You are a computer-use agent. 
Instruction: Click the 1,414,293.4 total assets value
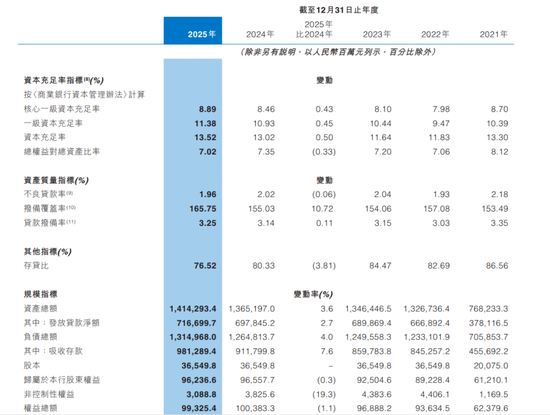coord(193,309)
